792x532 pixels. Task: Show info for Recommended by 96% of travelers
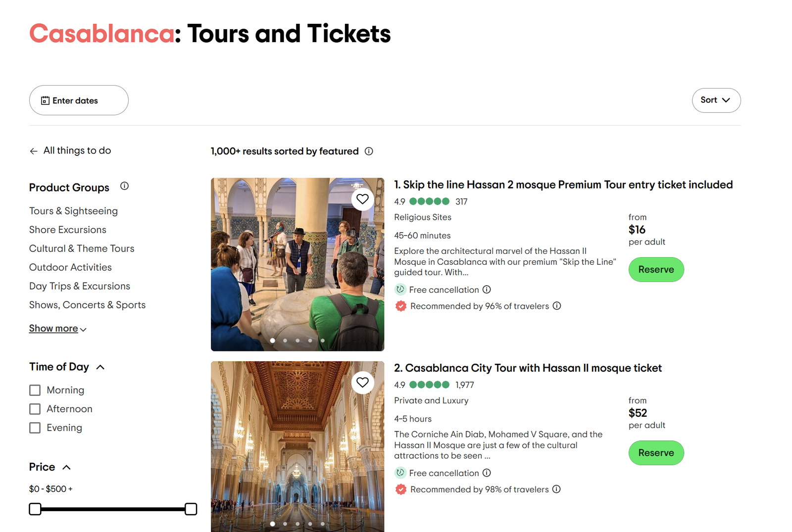557,306
